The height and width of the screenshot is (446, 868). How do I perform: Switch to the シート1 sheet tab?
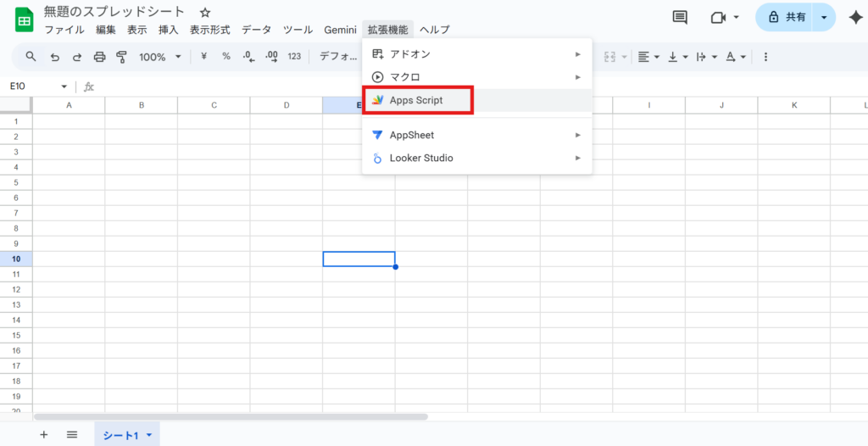click(120, 435)
